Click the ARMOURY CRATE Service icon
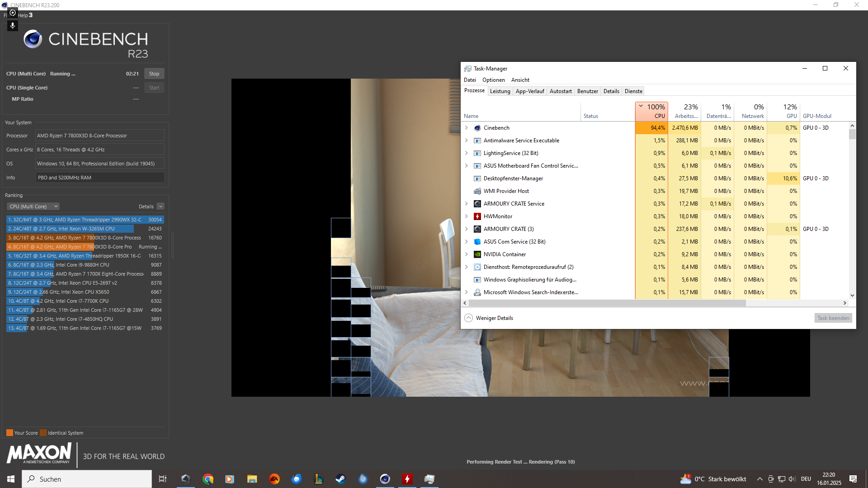Screen dimensions: 868x488 tap(477, 204)
